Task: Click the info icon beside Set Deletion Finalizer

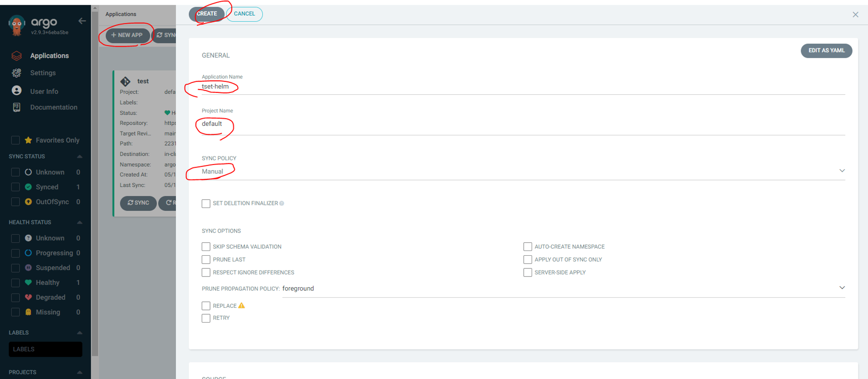Action: coord(282,203)
